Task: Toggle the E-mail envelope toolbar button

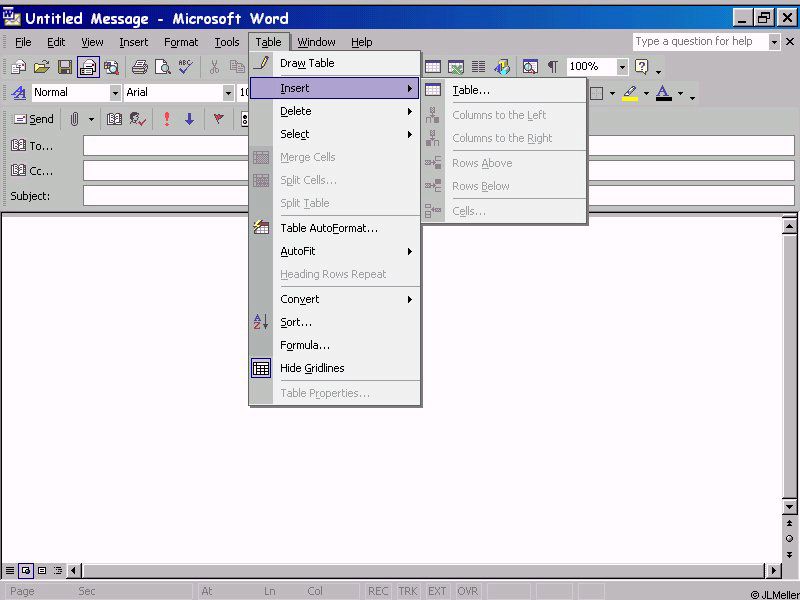Action: 88,67
